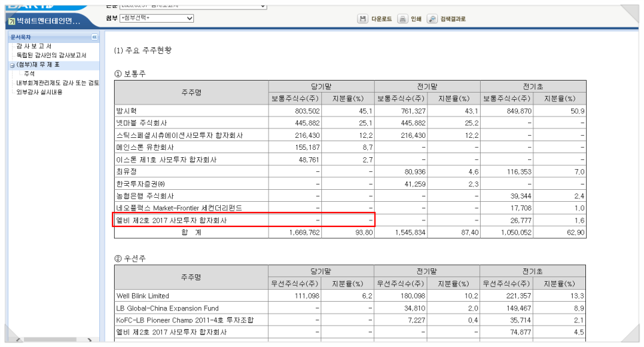Click the 전기초 header in common stock table
The width and height of the screenshot is (644, 347).
[533, 87]
